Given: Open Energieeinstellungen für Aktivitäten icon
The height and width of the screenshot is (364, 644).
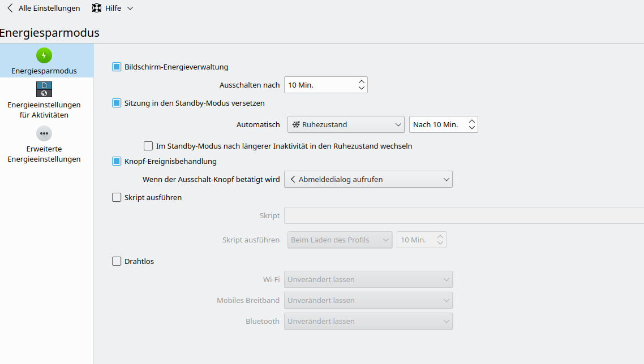Looking at the screenshot, I should pos(44,89).
